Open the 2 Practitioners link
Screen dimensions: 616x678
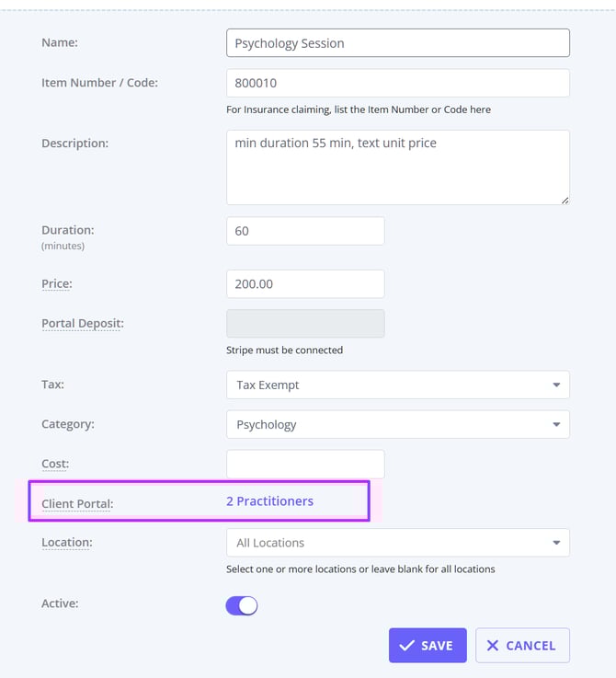(269, 501)
